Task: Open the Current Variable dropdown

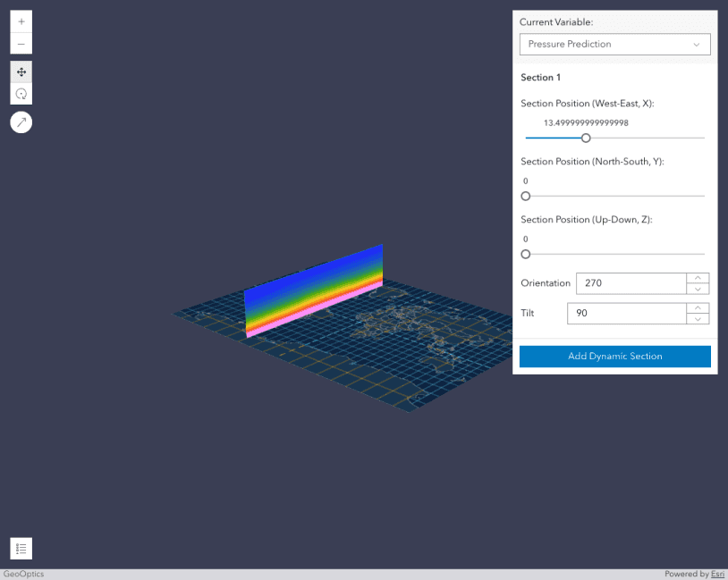Action: (x=614, y=44)
